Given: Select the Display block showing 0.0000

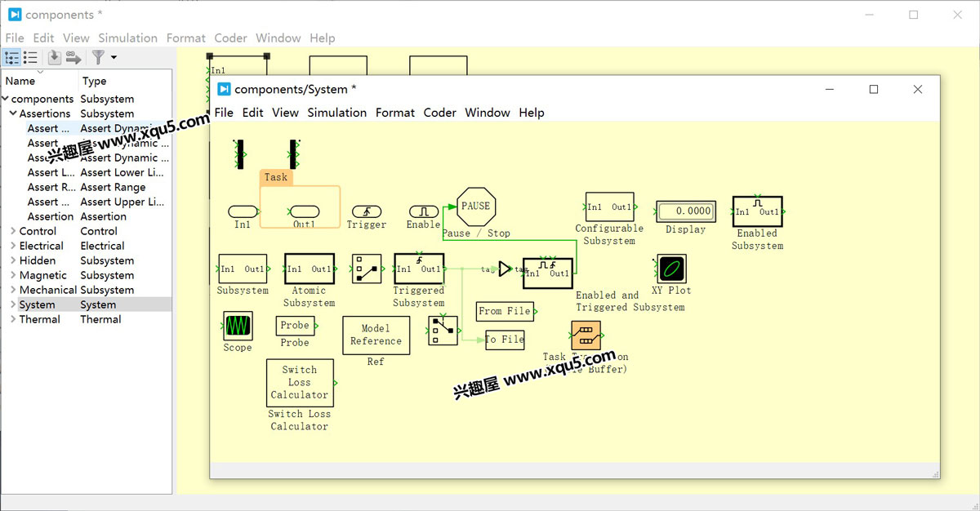Looking at the screenshot, I should 686,211.
